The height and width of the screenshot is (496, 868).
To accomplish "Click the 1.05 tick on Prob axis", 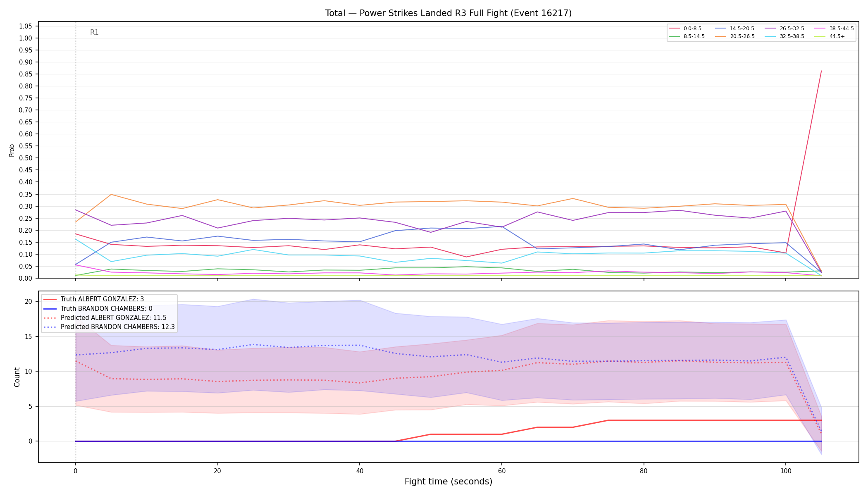I will [x=26, y=26].
